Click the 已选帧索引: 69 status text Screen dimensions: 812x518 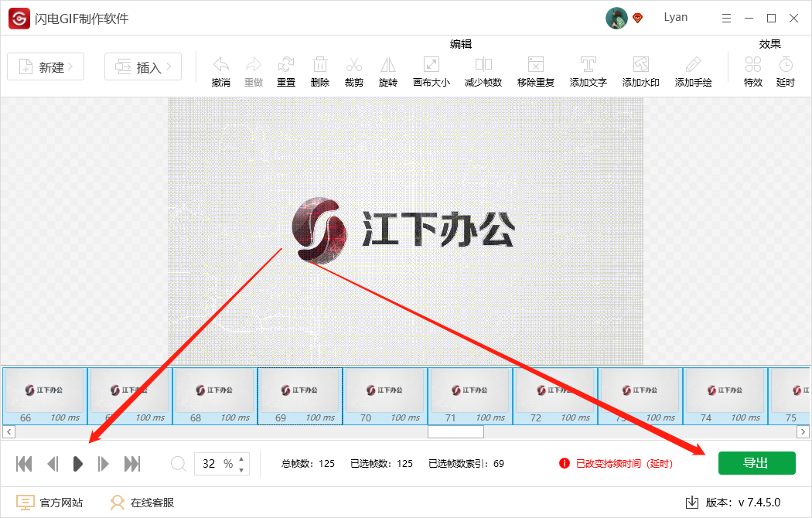point(466,464)
